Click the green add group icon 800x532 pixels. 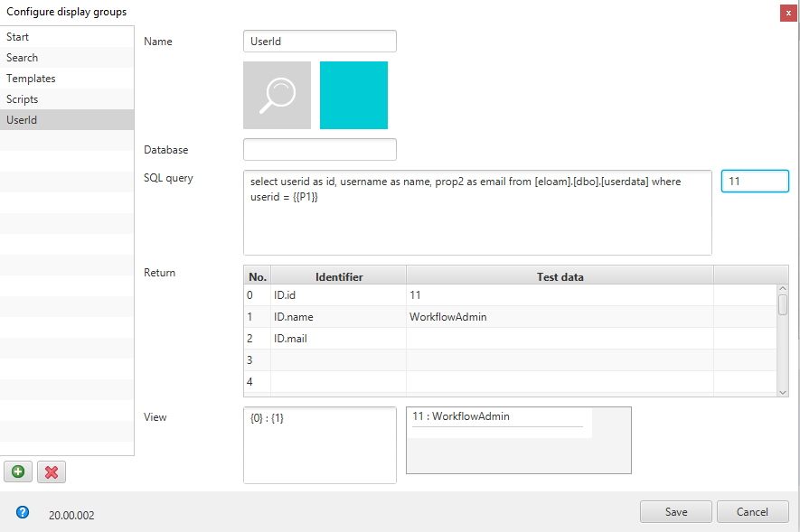click(x=18, y=471)
